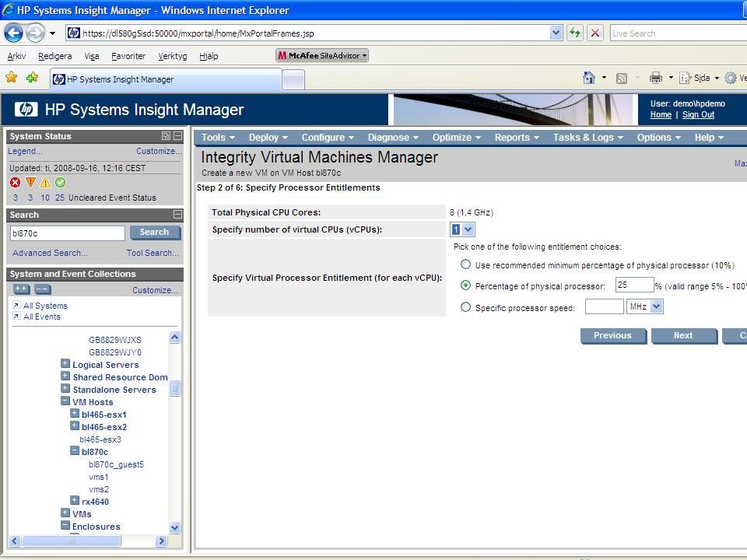Click the Legend link
747x560 pixels.
25,151
